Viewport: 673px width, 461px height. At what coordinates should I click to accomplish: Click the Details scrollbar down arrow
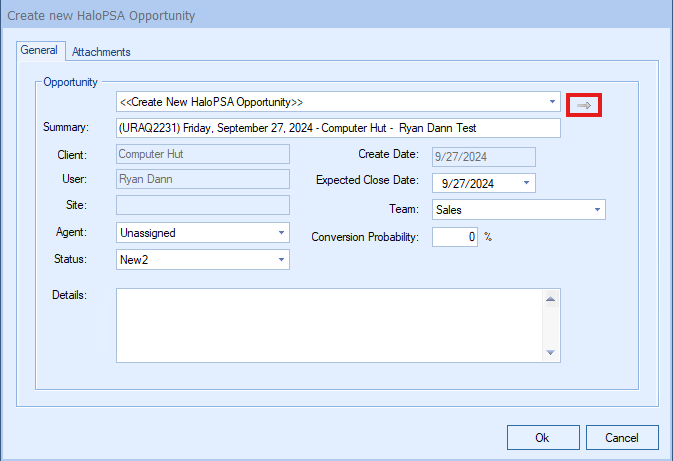coord(551,352)
